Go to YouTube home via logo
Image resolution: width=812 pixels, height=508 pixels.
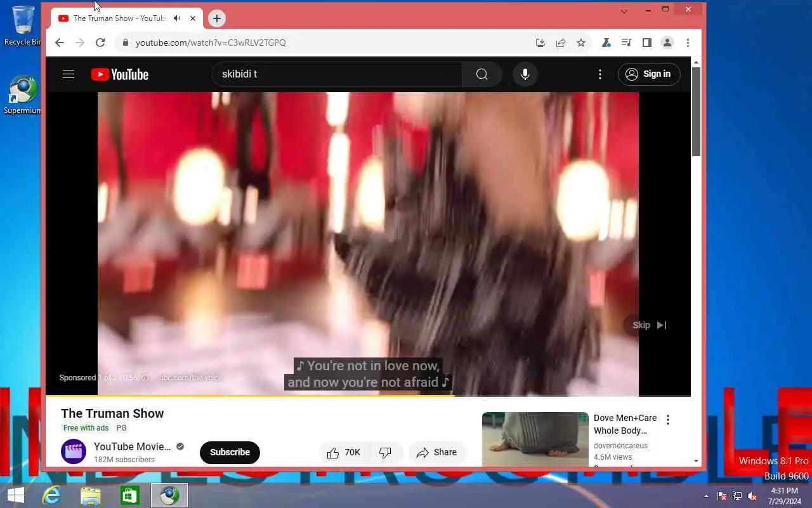[120, 74]
